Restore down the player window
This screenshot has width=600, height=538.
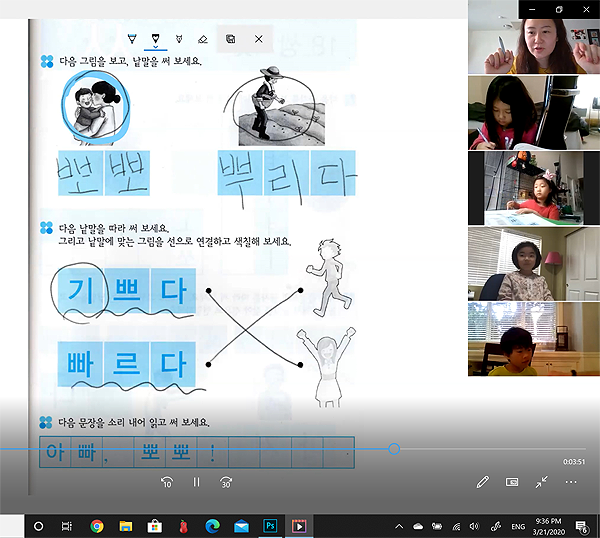click(559, 9)
